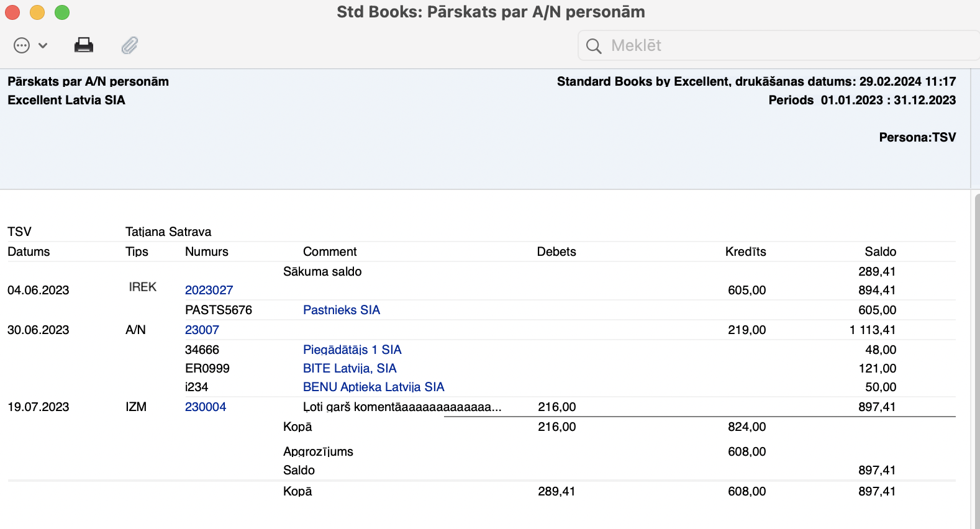Open supplier Pastnieks SIA
This screenshot has width=980, height=529.
[341, 310]
